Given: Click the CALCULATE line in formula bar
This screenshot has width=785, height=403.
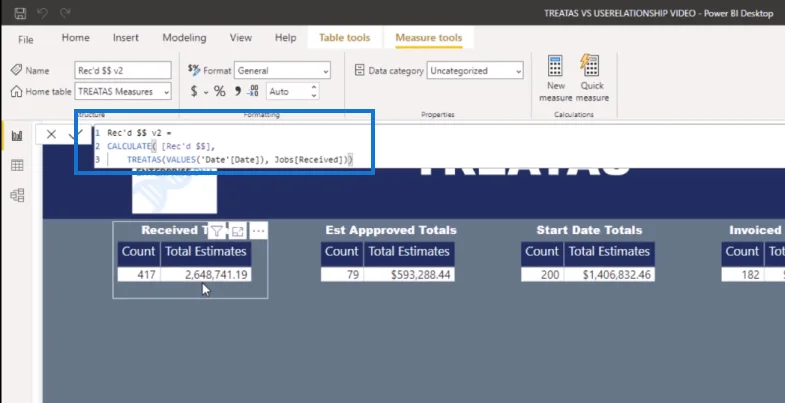Looking at the screenshot, I should pyautogui.click(x=161, y=146).
